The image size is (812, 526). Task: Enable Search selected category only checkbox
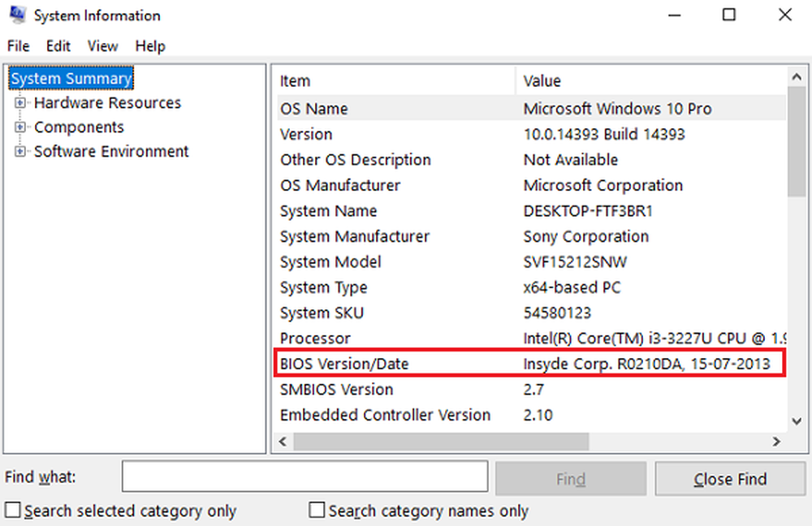click(13, 511)
